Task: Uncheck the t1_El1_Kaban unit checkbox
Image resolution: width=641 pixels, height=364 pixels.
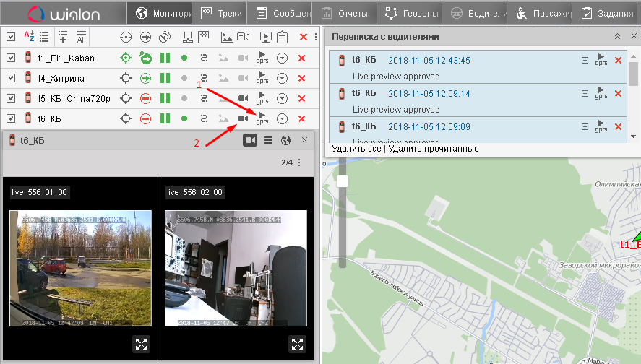Action: pos(10,58)
